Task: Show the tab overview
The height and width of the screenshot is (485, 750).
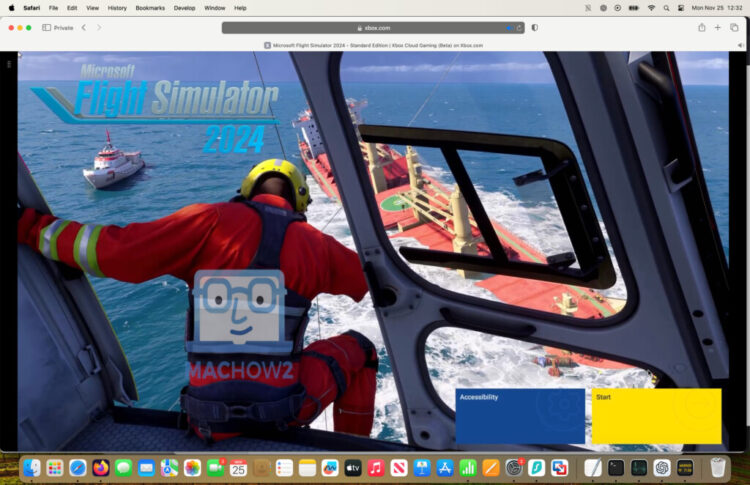Action: pyautogui.click(x=734, y=28)
